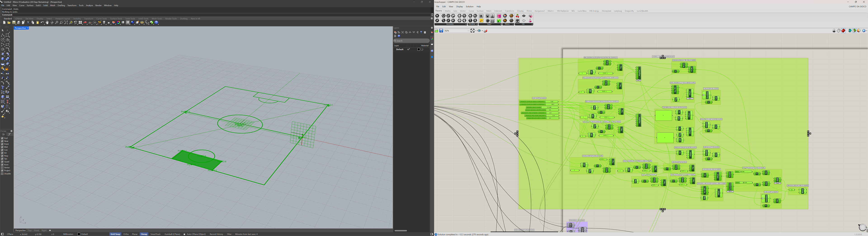Open the Analyze menu in Rhino
The image size is (868, 236).
89,5
